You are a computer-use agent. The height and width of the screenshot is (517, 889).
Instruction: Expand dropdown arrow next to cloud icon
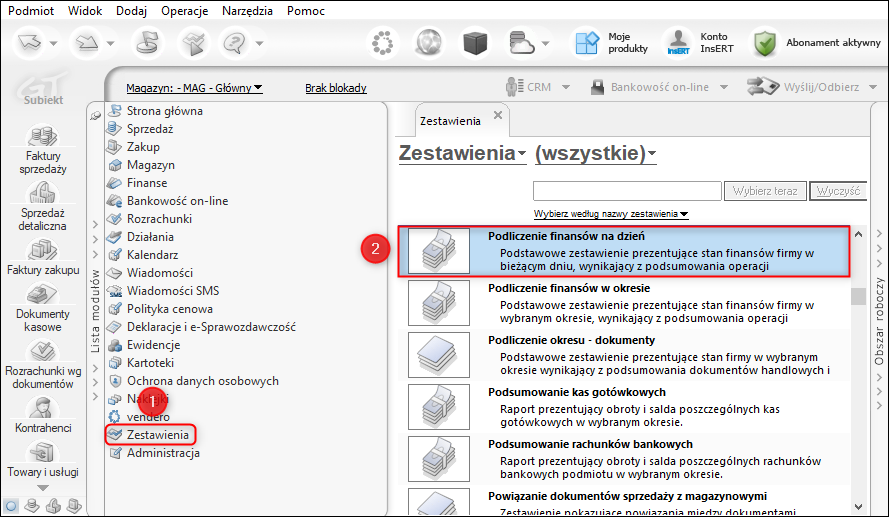(545, 43)
